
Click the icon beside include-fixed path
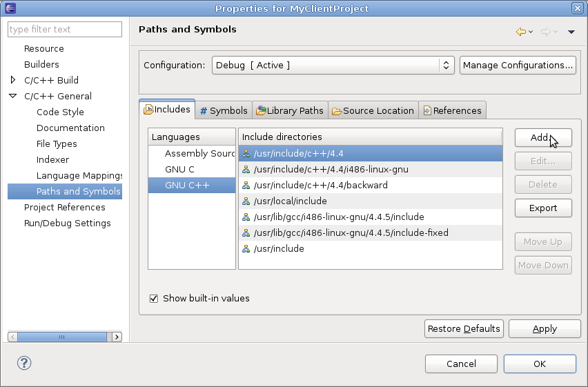coord(246,233)
